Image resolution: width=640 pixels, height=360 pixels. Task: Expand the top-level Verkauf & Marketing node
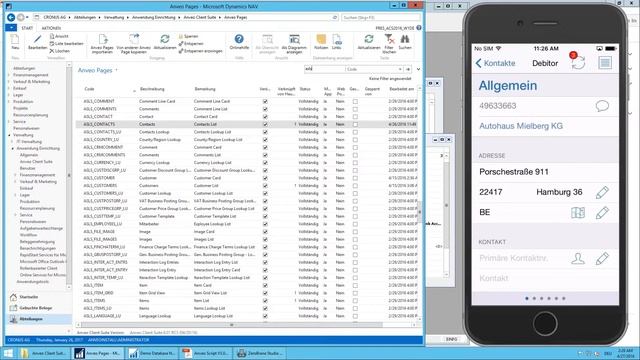tap(9, 82)
